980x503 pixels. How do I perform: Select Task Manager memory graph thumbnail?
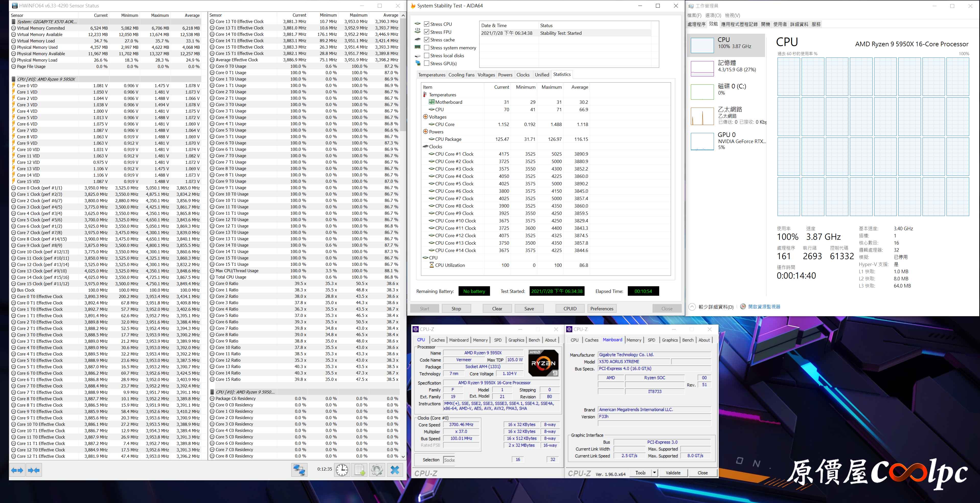[x=702, y=68]
